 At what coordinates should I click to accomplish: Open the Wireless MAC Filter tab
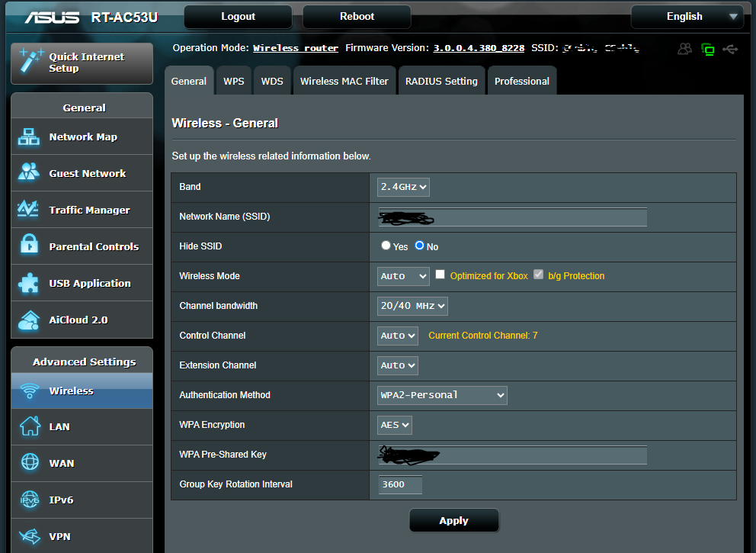344,82
